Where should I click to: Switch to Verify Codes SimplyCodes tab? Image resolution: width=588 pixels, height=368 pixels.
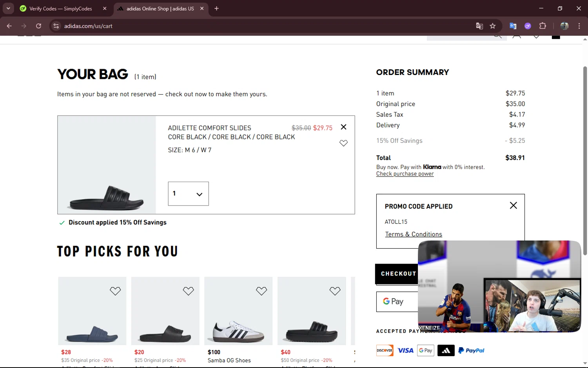[x=61, y=9]
